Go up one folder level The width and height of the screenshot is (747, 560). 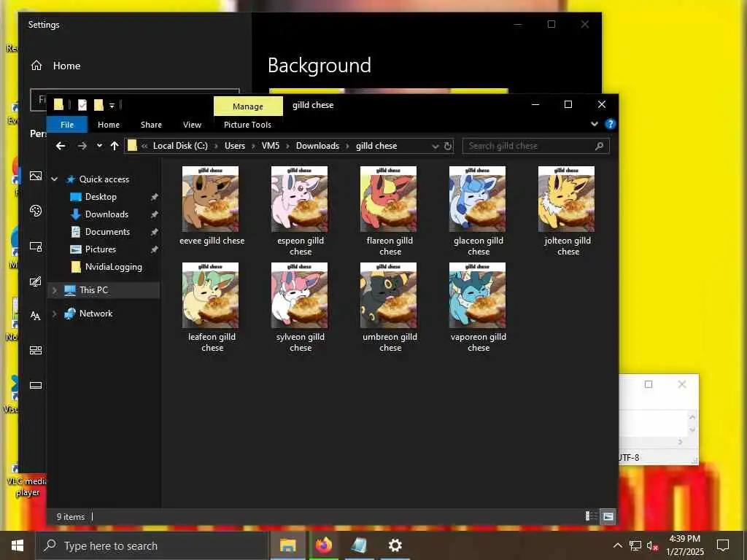point(115,146)
